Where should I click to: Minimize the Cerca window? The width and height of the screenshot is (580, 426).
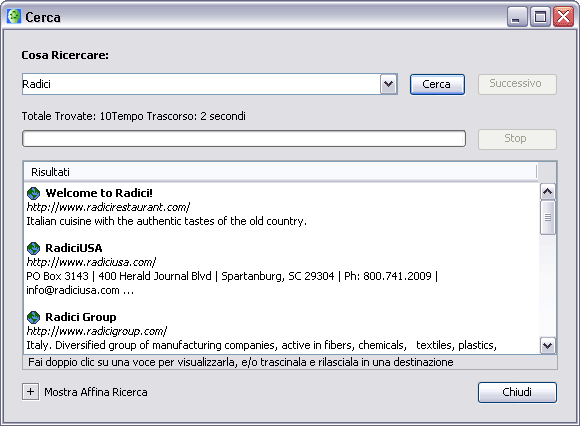click(517, 17)
